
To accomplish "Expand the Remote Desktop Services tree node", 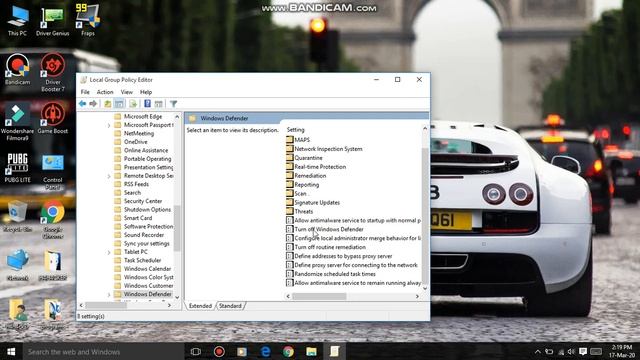I will pyautogui.click(x=109, y=176).
